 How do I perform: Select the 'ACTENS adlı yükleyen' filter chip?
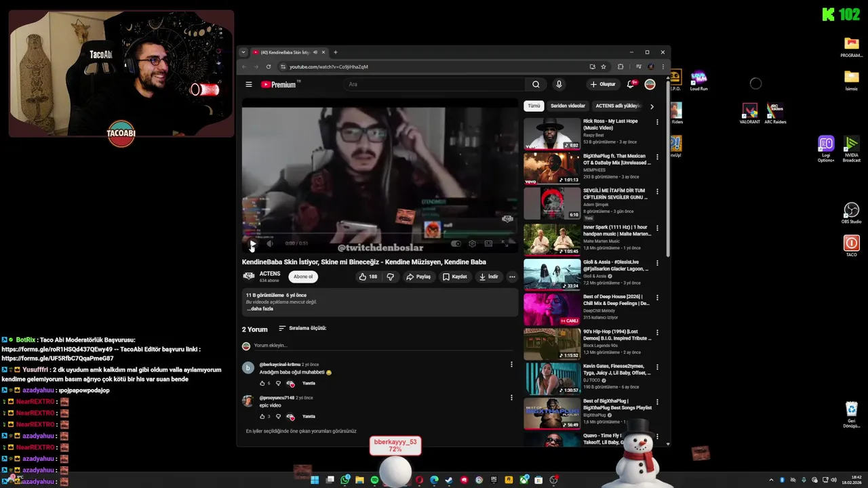617,106
